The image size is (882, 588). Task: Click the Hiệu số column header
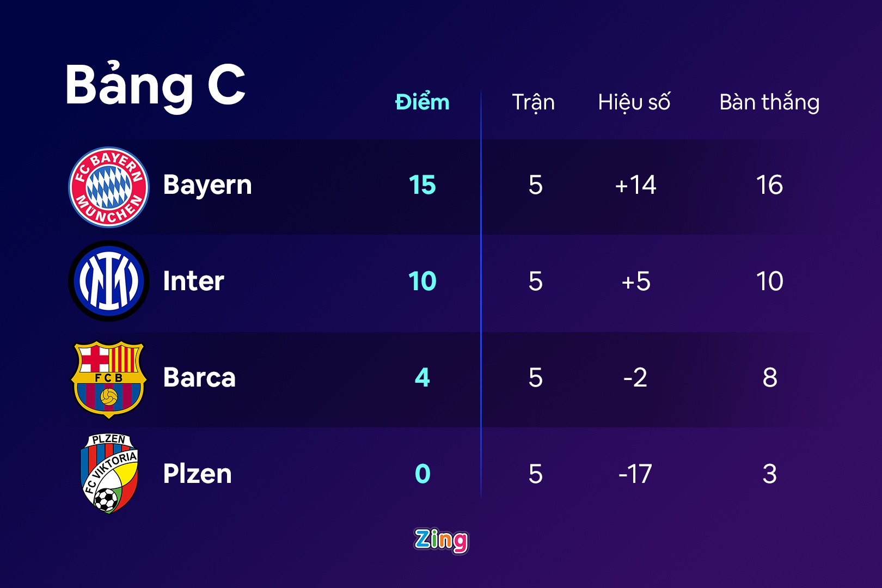tap(634, 102)
